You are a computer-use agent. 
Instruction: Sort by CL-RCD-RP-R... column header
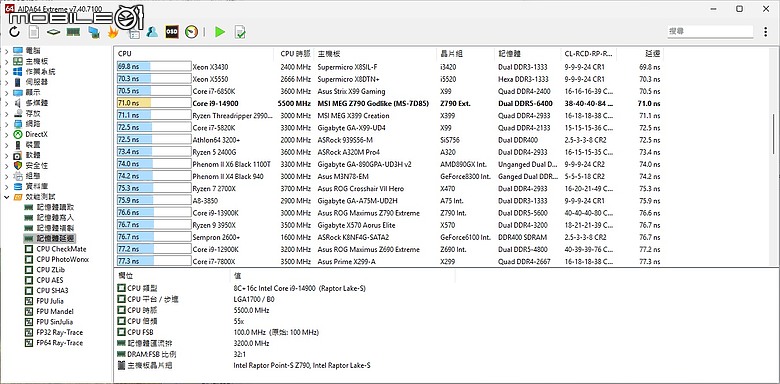tap(589, 54)
